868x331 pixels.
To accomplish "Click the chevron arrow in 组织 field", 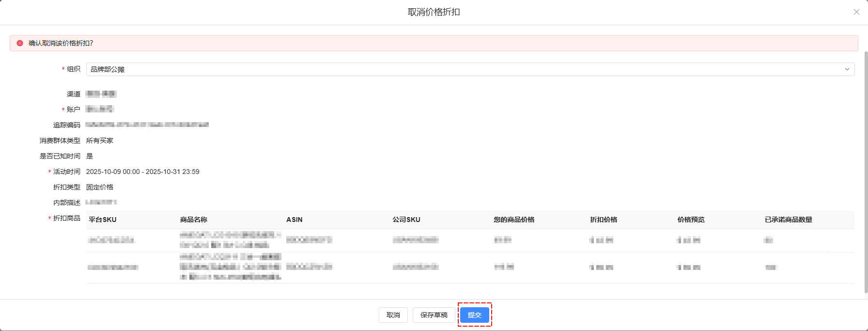I will [x=847, y=69].
